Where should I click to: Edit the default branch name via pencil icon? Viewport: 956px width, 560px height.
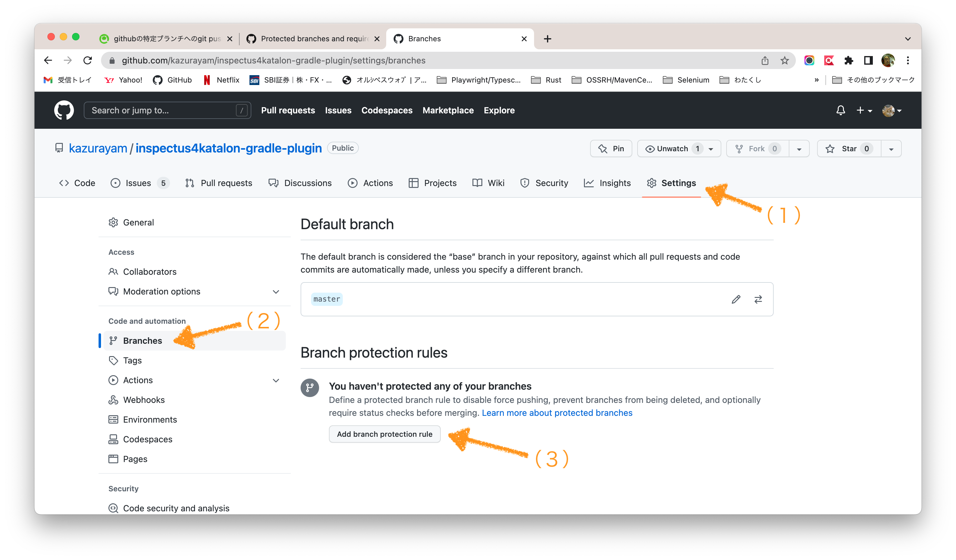[736, 299]
